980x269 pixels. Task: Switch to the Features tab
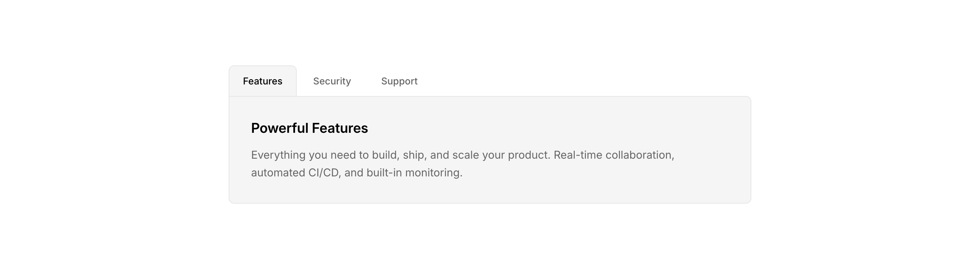point(262,81)
